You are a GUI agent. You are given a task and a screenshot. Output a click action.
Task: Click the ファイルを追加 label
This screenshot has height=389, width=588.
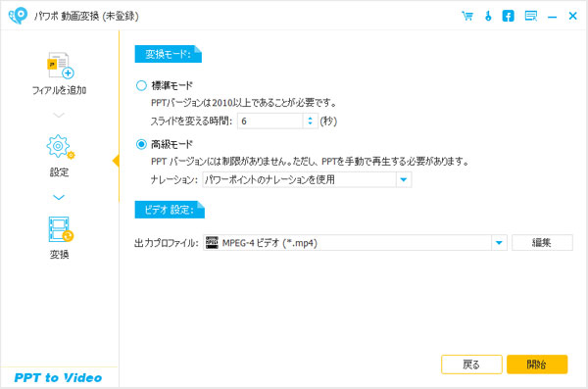59,90
